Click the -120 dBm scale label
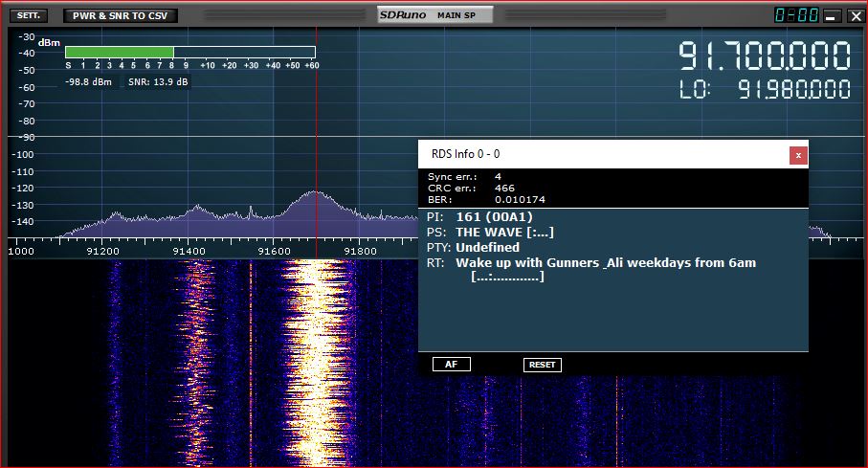The width and height of the screenshot is (868, 468). click(23, 188)
